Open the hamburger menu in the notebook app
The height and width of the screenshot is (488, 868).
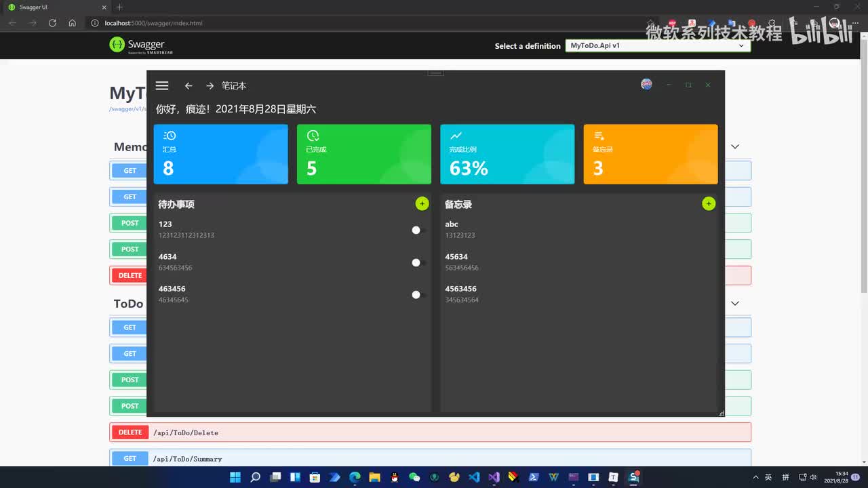click(x=161, y=85)
